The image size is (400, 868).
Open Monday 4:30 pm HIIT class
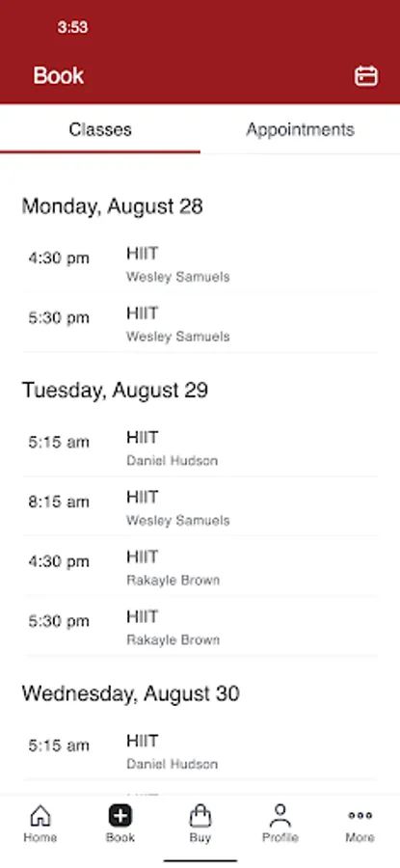pyautogui.click(x=200, y=264)
